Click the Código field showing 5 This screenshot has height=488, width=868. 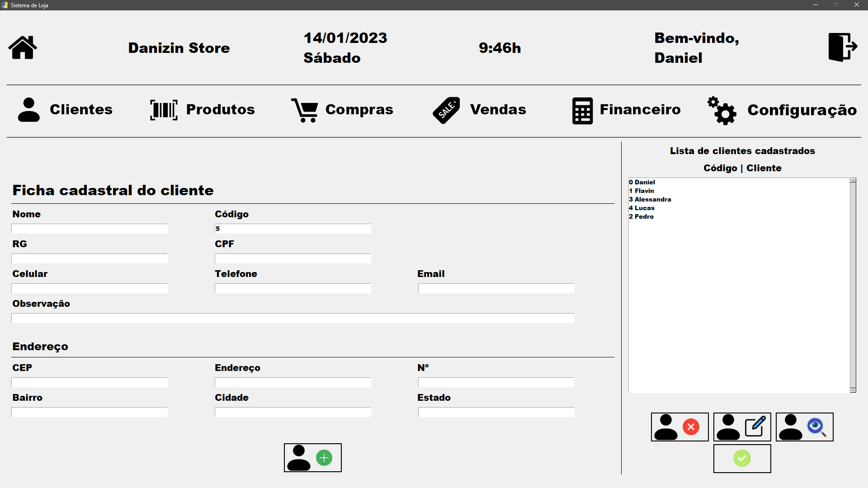[x=292, y=229]
